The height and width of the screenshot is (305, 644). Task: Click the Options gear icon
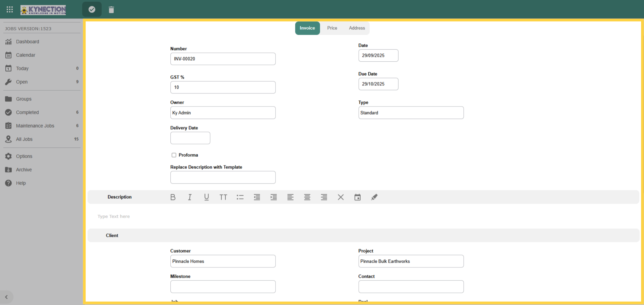(x=8, y=156)
